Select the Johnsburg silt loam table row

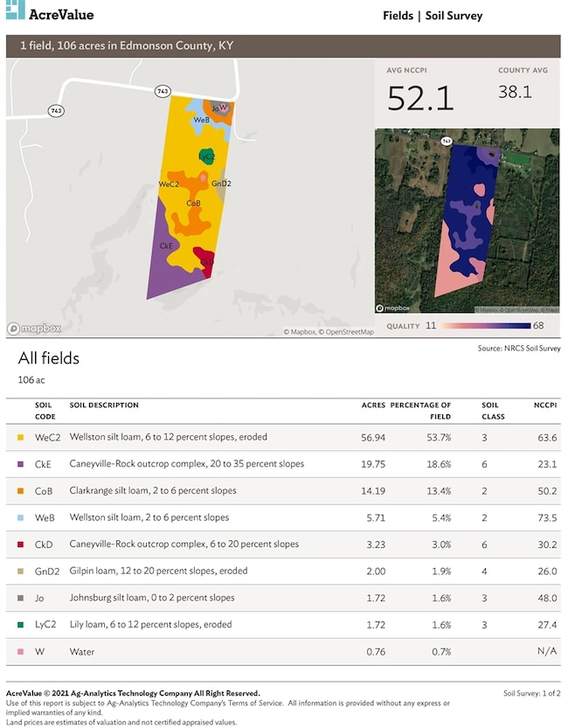[x=284, y=598]
